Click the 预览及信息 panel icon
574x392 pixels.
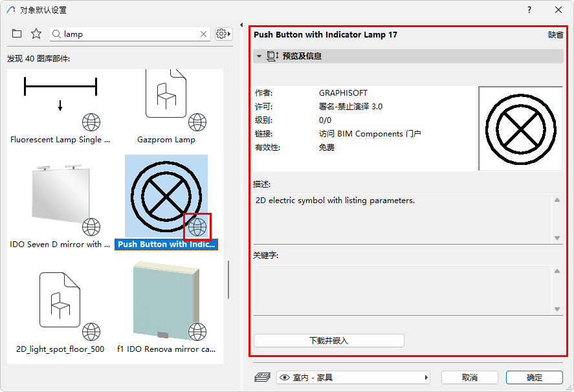pyautogui.click(x=272, y=56)
